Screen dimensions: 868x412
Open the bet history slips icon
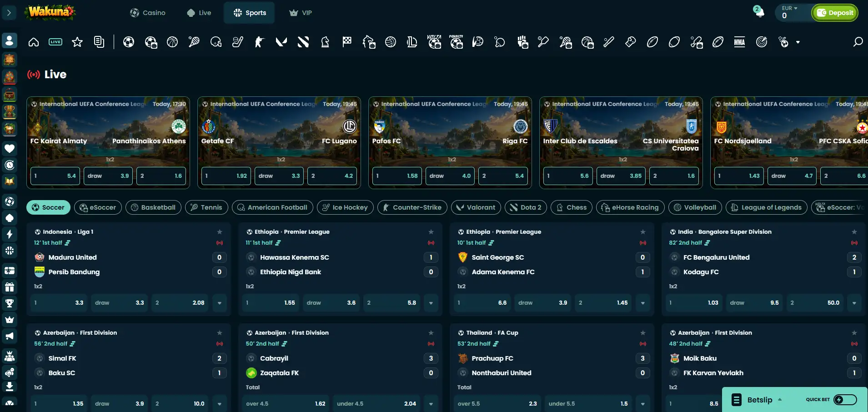coord(99,42)
